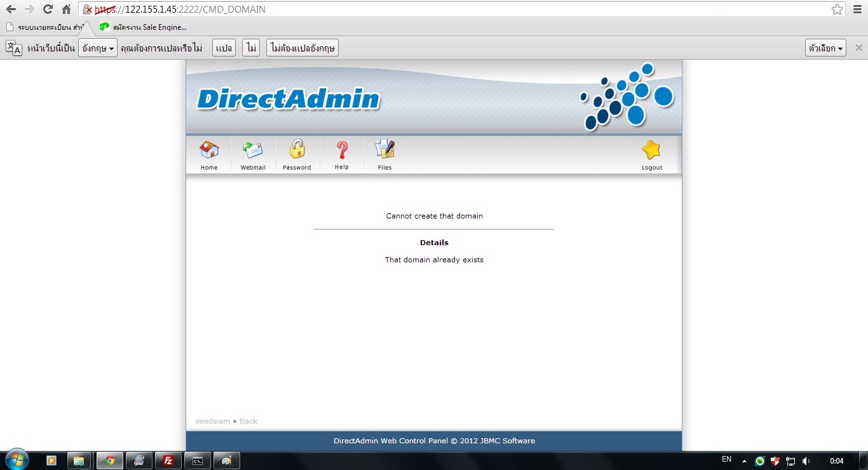Click the browser home icon

pyautogui.click(x=66, y=10)
